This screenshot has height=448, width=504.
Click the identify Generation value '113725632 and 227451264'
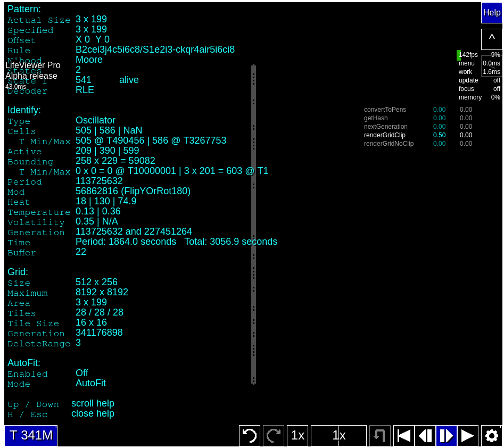point(134,231)
